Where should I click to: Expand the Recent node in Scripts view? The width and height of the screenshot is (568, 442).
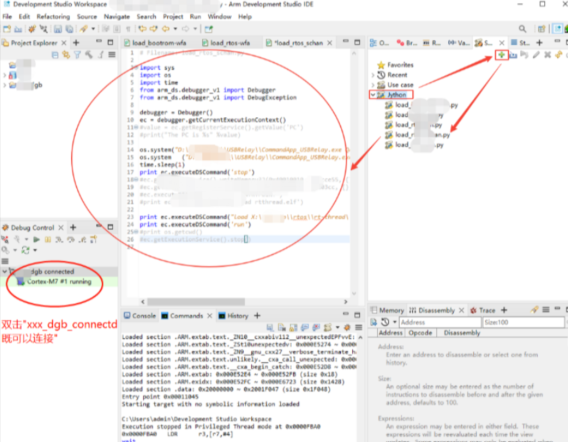372,75
